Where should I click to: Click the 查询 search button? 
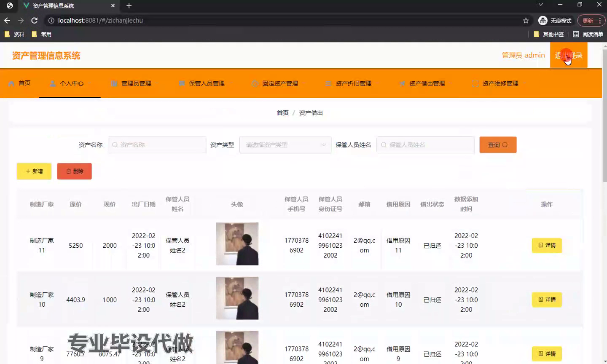498,145
